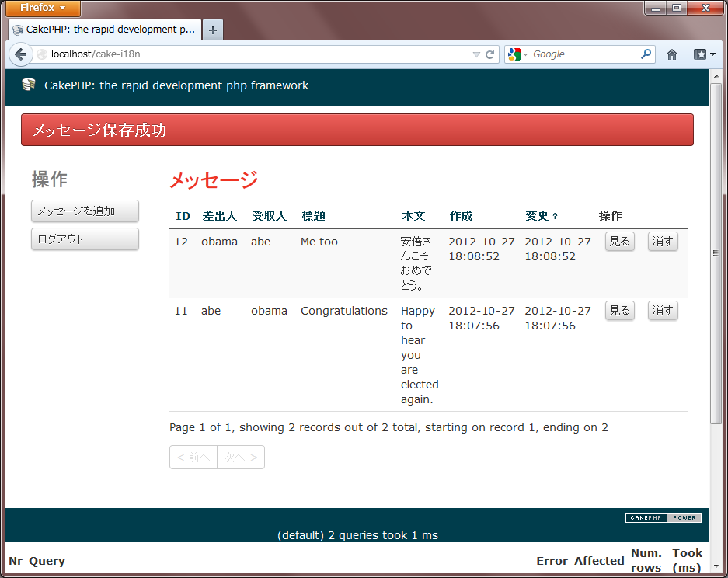This screenshot has height=578, width=728.
Task: Click the localhost address bar field
Action: click(256, 54)
